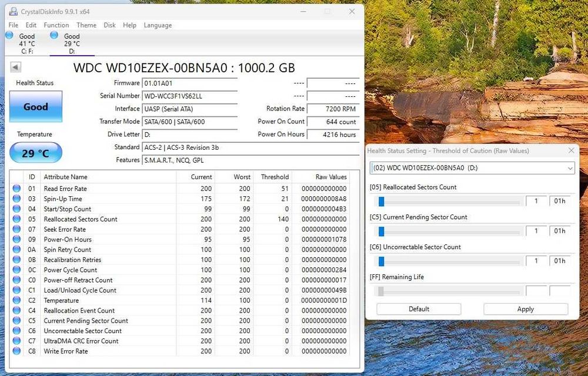Open the Language menu
The height and width of the screenshot is (376, 588).
click(x=158, y=25)
